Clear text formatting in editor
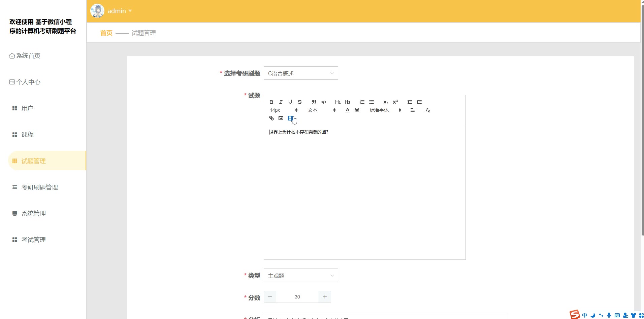This screenshot has height=319, width=644. [427, 110]
